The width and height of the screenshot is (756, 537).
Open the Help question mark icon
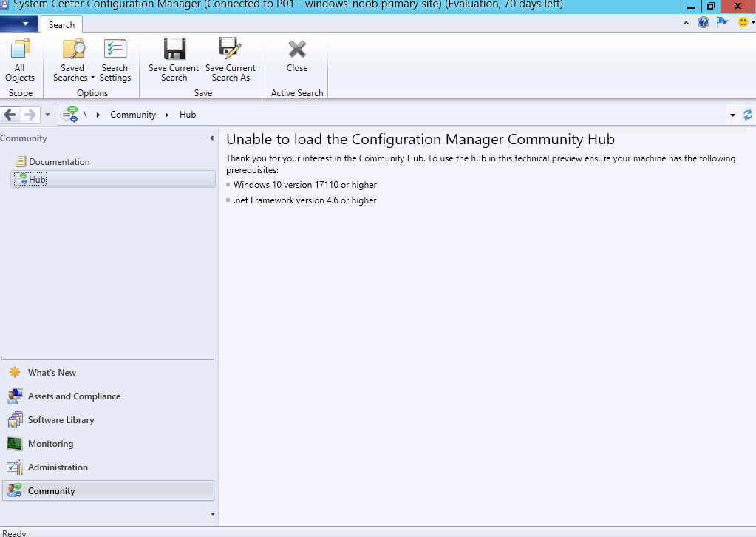[x=704, y=22]
